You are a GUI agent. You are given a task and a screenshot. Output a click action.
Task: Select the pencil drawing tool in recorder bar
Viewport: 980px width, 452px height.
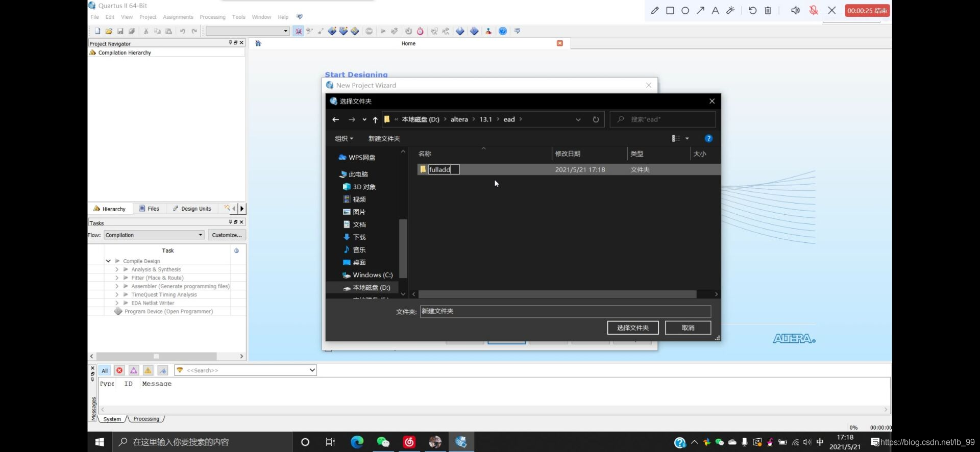click(x=655, y=10)
